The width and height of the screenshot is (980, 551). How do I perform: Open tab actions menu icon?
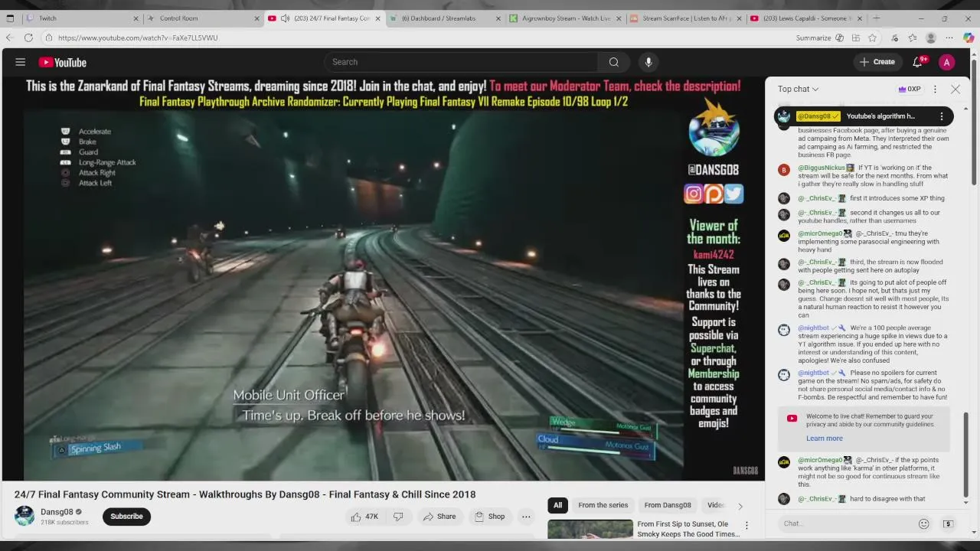(10, 18)
